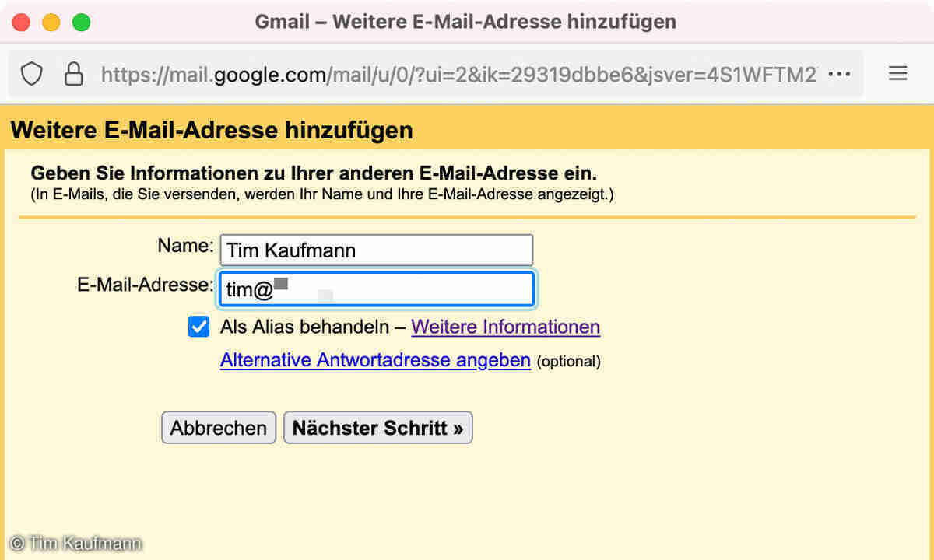Open the Weitere Informationen link
This screenshot has height=560, width=934.
[505, 327]
